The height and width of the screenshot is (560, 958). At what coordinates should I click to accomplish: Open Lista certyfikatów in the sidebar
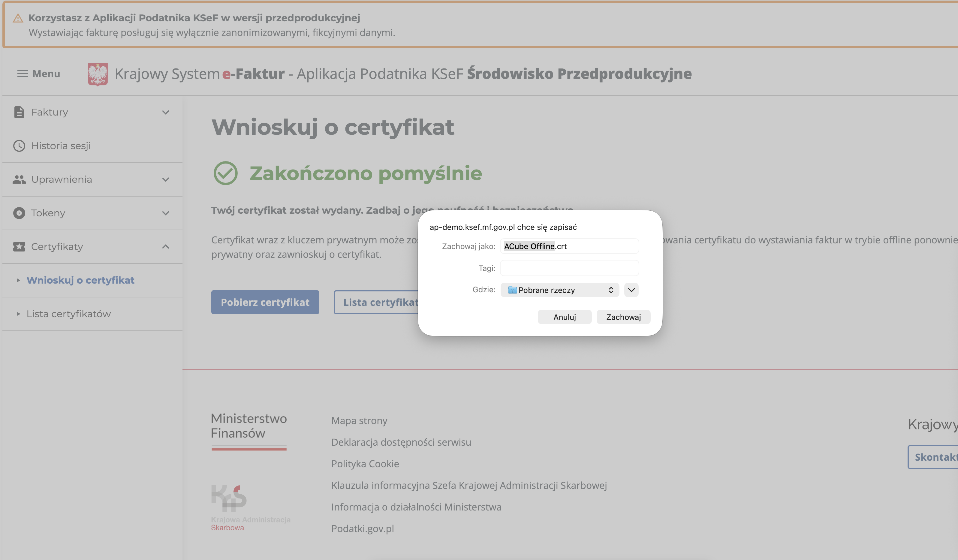click(68, 314)
